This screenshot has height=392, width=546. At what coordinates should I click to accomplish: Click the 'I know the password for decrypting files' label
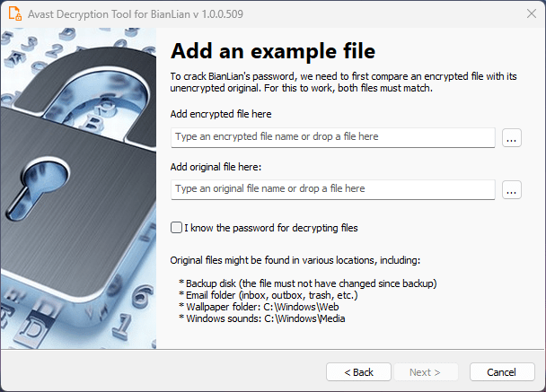click(x=270, y=228)
